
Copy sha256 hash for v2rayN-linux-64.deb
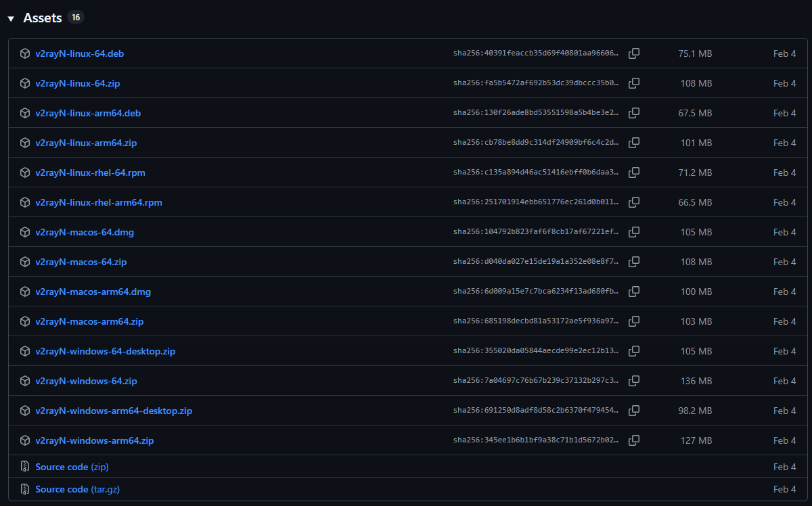(634, 53)
